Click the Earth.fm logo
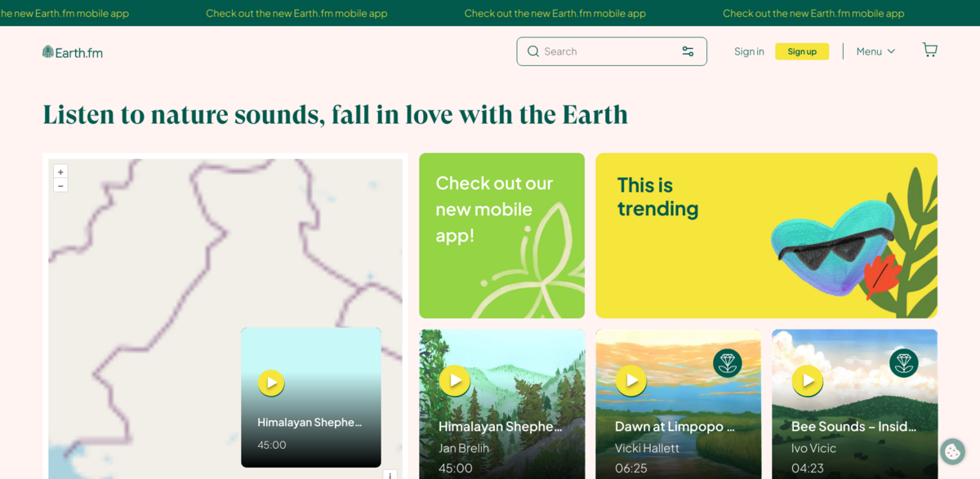This screenshot has width=980, height=479. pos(73,52)
